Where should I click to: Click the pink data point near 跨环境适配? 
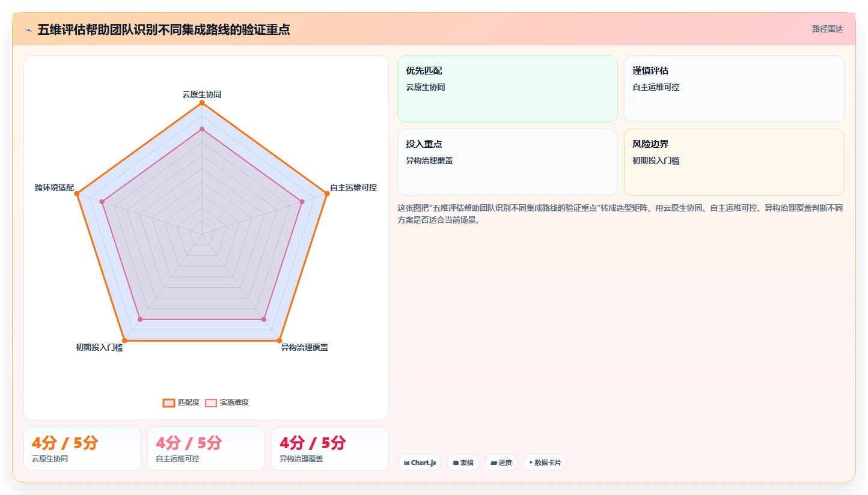(102, 202)
